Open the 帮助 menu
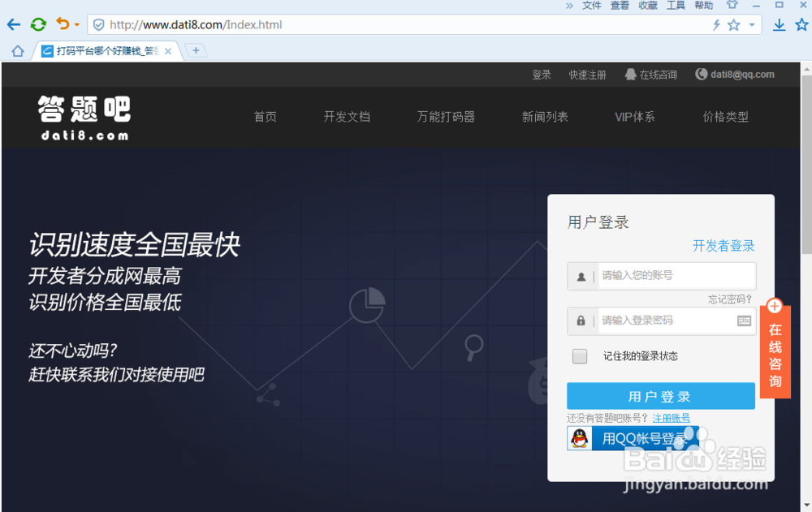 [704, 5]
